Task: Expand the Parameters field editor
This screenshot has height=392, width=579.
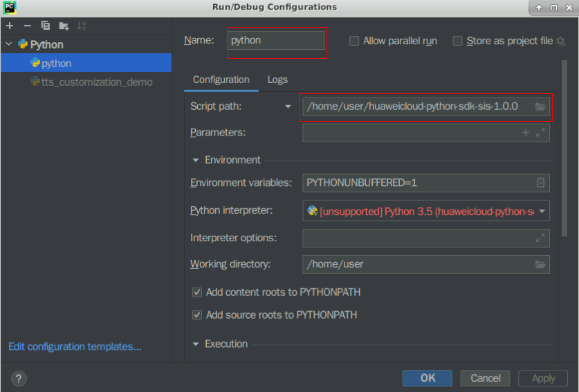Action: point(540,132)
